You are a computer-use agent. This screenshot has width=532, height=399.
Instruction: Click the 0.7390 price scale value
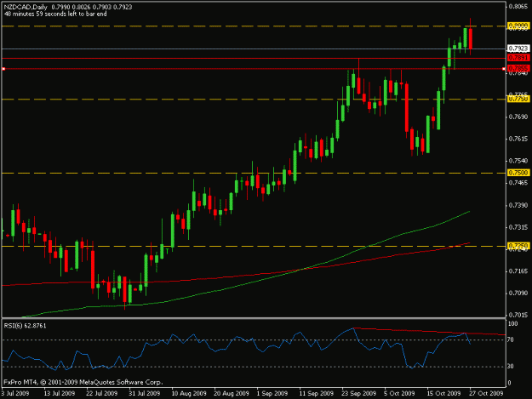(x=518, y=205)
